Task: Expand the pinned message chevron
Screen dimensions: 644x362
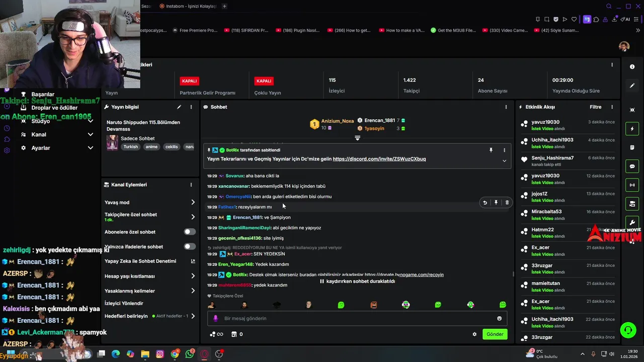Action: [x=504, y=161]
